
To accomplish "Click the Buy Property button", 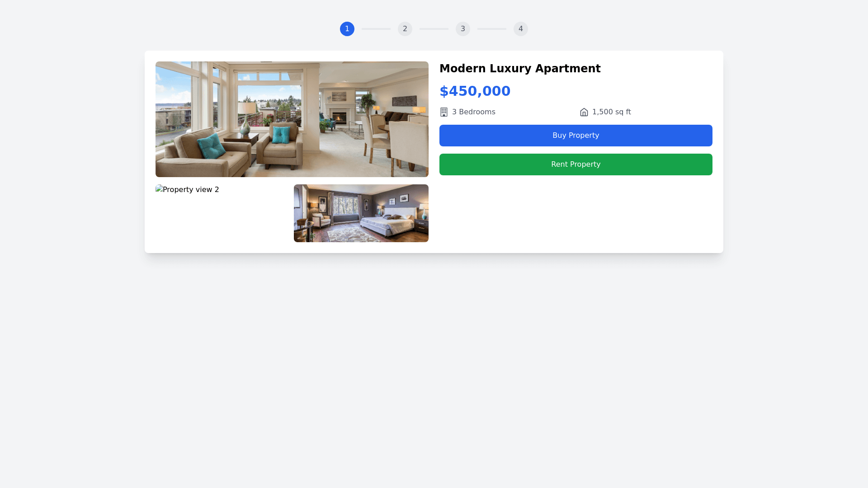I will [576, 136].
